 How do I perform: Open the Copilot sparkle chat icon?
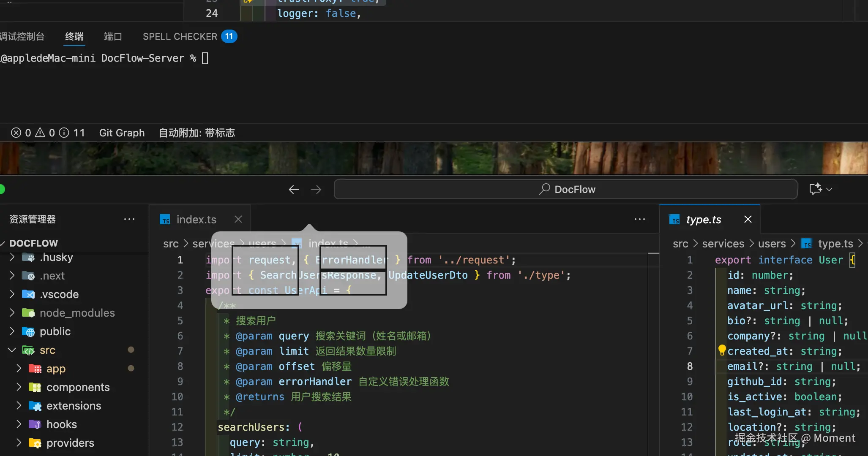tap(815, 189)
